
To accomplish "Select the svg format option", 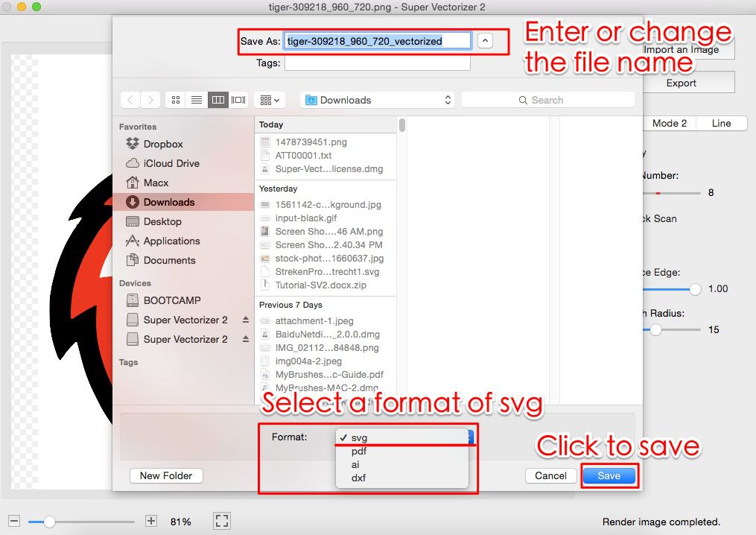I will point(360,437).
